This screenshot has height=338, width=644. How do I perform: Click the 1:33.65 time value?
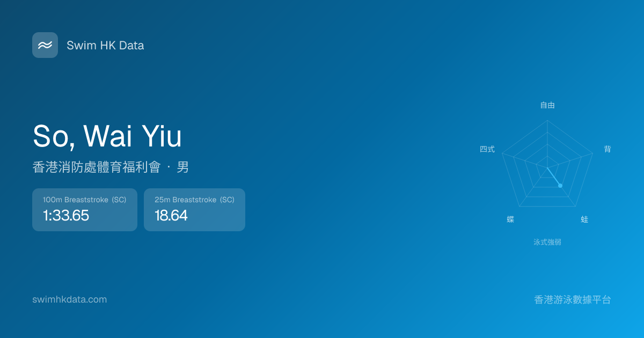[66, 216]
